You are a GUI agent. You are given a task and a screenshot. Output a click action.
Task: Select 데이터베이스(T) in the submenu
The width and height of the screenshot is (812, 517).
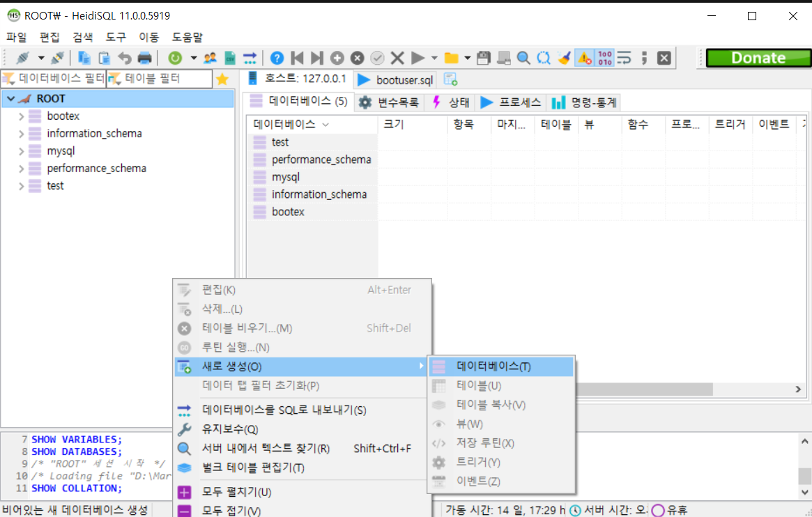pyautogui.click(x=501, y=366)
